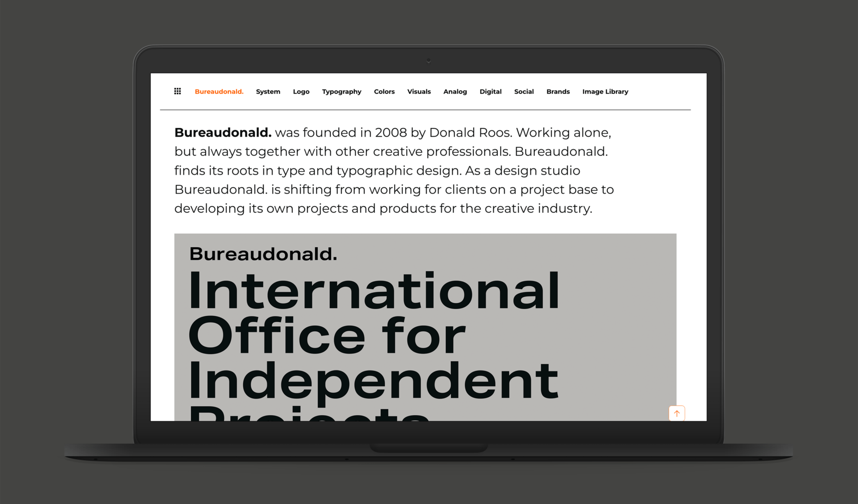Select the Bureaudonald. nav item
Image resolution: width=858 pixels, height=504 pixels.
pos(219,92)
